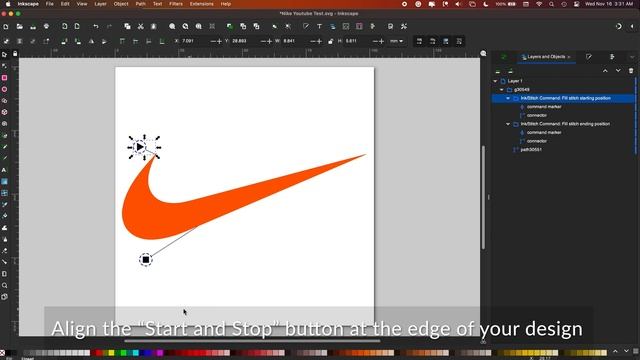Click the fill ending position stop marker
This screenshot has width=640, height=360.
146,260
